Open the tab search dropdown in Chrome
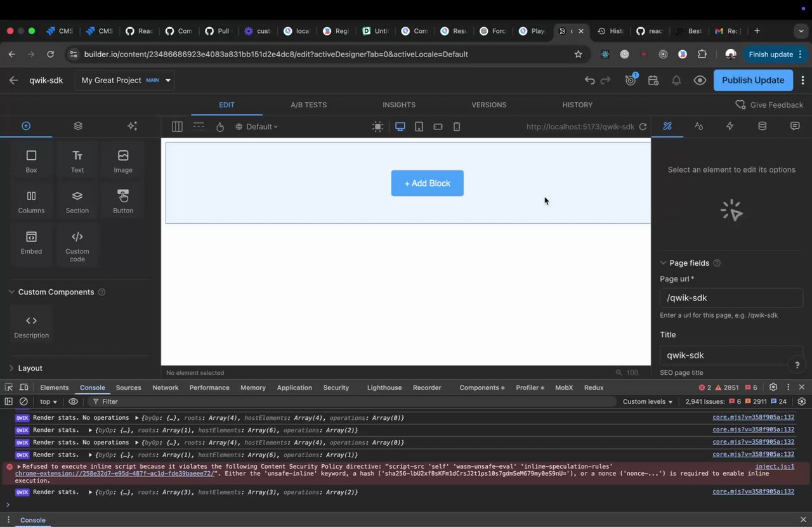The image size is (812, 527). [x=801, y=30]
